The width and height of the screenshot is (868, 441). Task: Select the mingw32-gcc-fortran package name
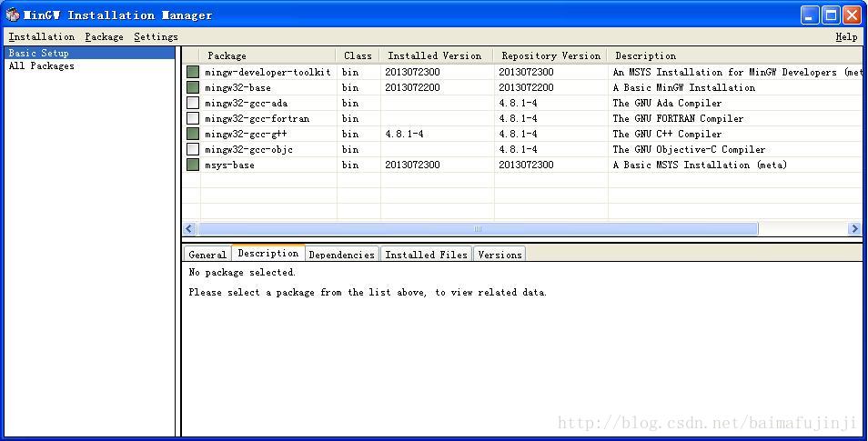click(x=257, y=118)
